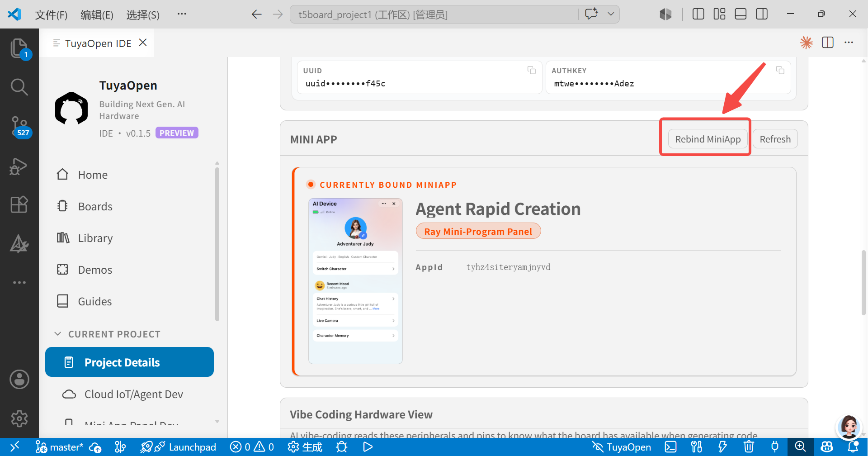Copy the AUTHKEY value
Screen dimensions: 868x456
(780, 70)
